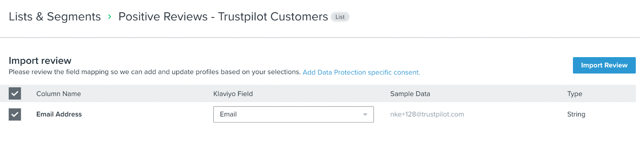Image resolution: width=644 pixels, height=163 pixels.
Task: Toggle the select-all checkbox in header row
Action: click(x=15, y=94)
